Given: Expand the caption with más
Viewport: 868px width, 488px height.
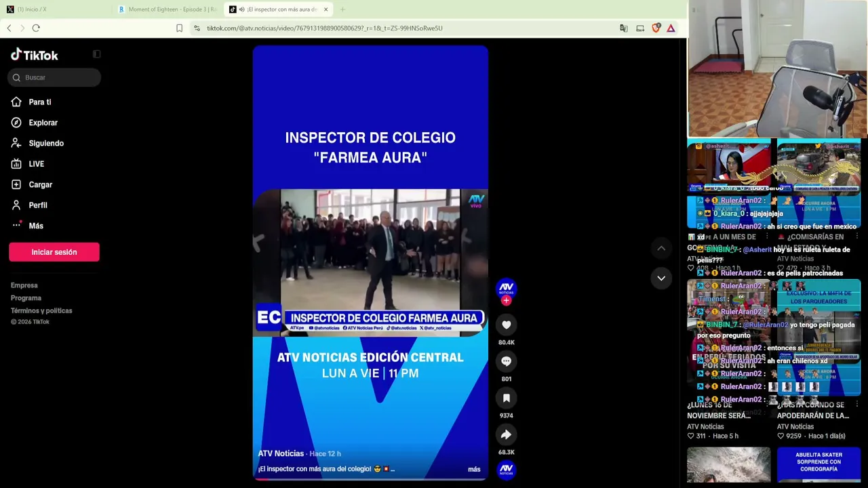Looking at the screenshot, I should tap(474, 469).
